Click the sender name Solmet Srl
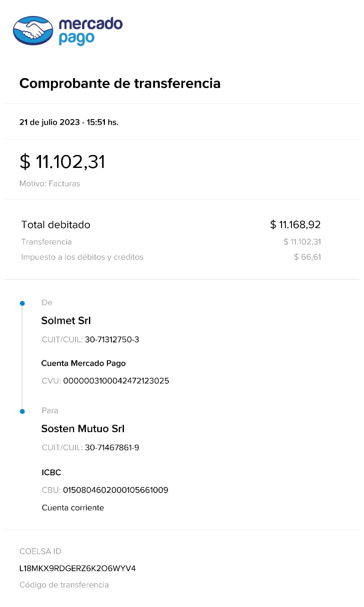The width and height of the screenshot is (364, 607). pyautogui.click(x=66, y=321)
